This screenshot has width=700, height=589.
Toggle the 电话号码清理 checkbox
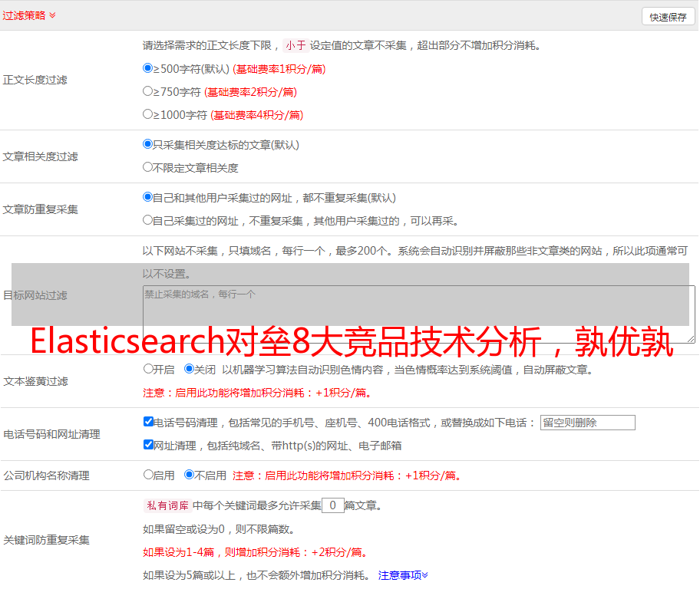[x=148, y=422]
